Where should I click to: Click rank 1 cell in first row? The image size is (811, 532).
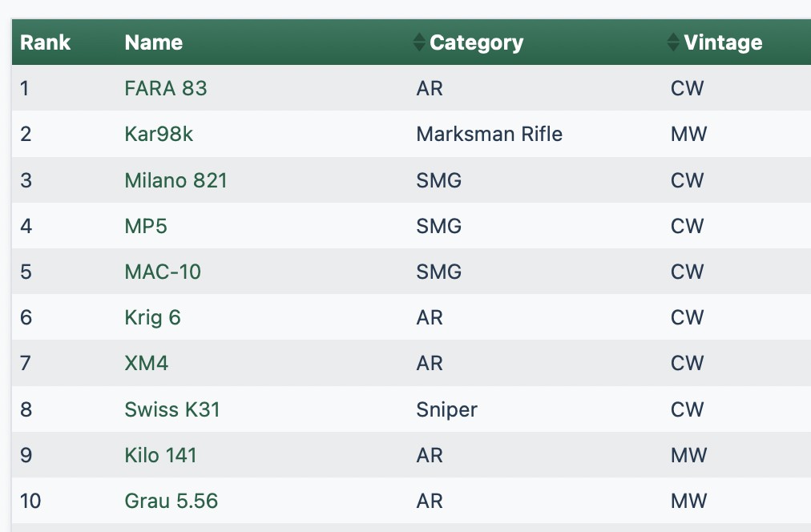25,88
